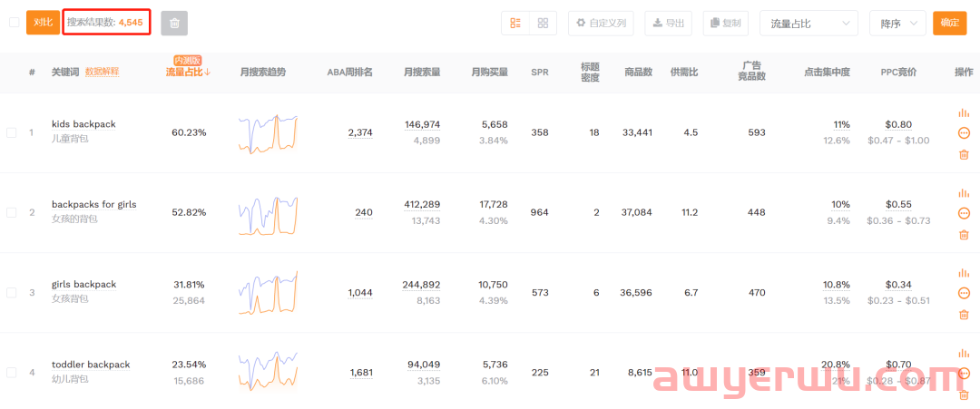Viewport: 980px width, 409px height.
Task: Open more options for backpacks for girls
Action: coord(964,213)
